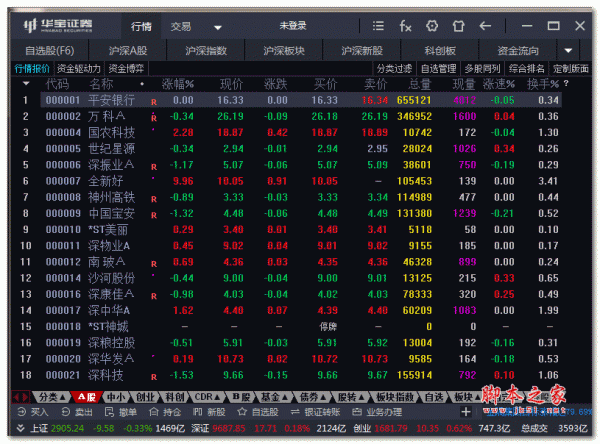Select the B股 bottom tab
Viewport: 600px width, 444px height.
tap(241, 397)
